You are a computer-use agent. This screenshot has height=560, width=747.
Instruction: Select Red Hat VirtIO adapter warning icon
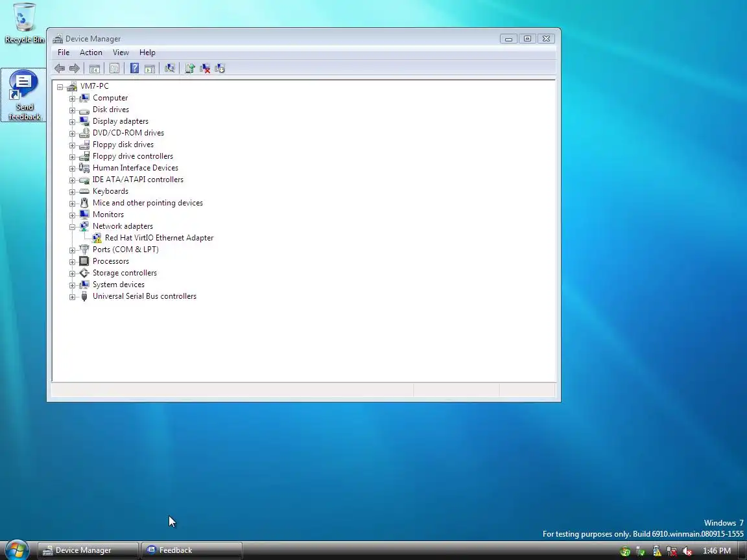click(97, 238)
